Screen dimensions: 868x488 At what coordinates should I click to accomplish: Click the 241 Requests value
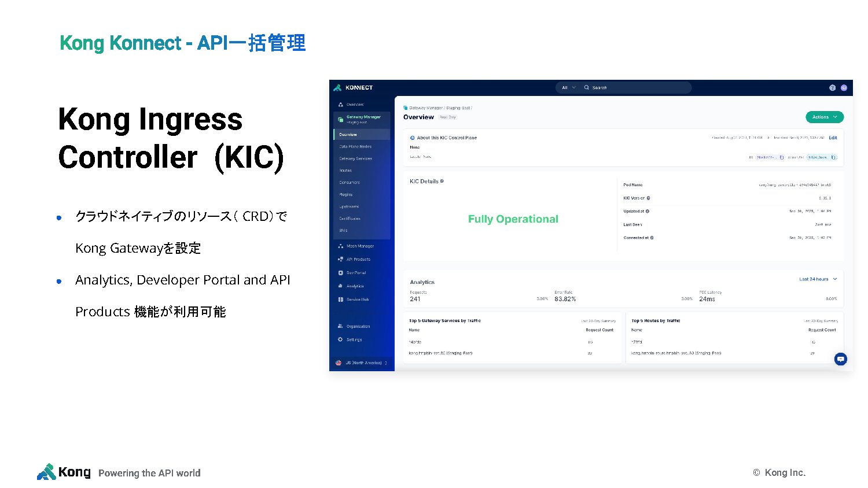pos(415,299)
